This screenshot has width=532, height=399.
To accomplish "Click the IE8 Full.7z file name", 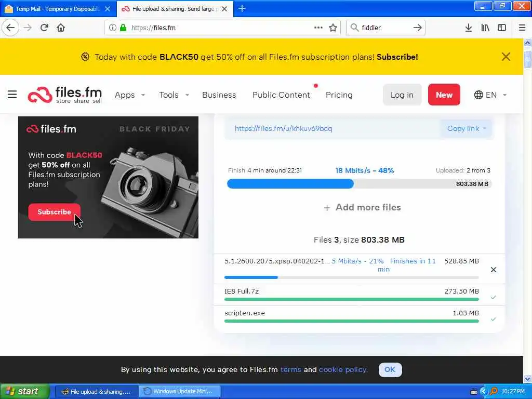I will [x=242, y=291].
